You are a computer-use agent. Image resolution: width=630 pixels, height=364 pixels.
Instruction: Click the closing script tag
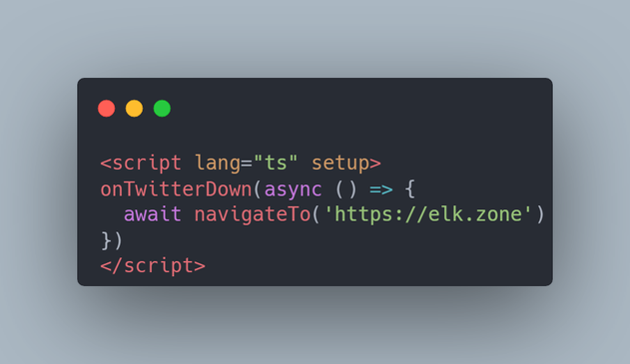[153, 266]
